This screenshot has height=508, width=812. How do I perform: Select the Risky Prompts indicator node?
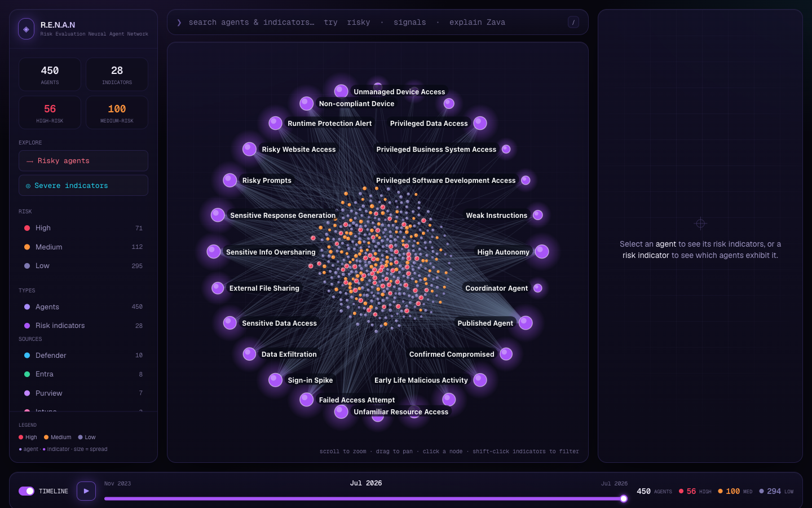(x=230, y=180)
